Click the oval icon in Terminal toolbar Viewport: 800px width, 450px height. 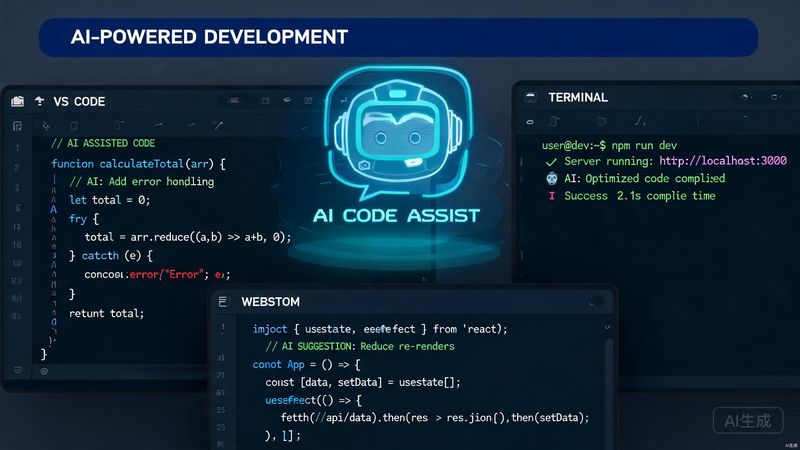pyautogui.click(x=530, y=122)
